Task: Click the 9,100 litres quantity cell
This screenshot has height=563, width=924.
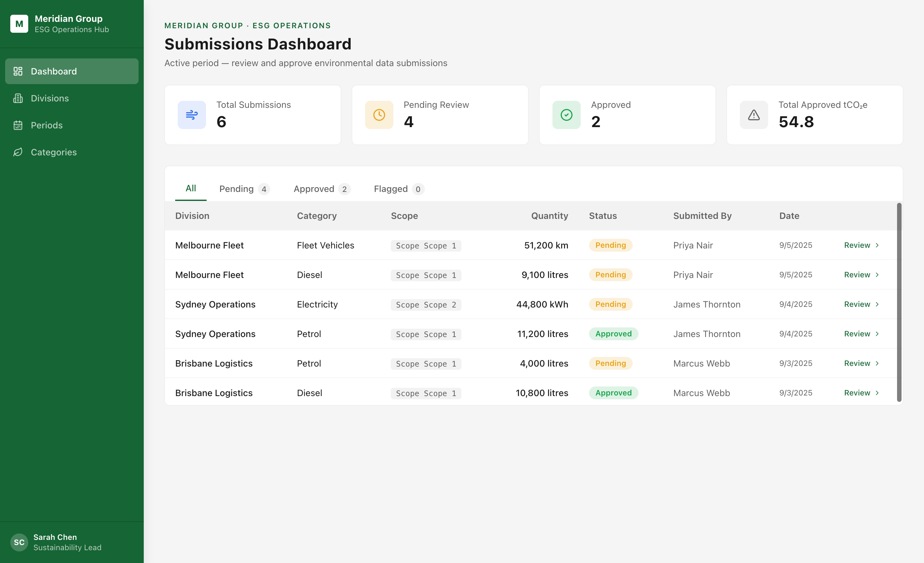Action: click(x=545, y=274)
